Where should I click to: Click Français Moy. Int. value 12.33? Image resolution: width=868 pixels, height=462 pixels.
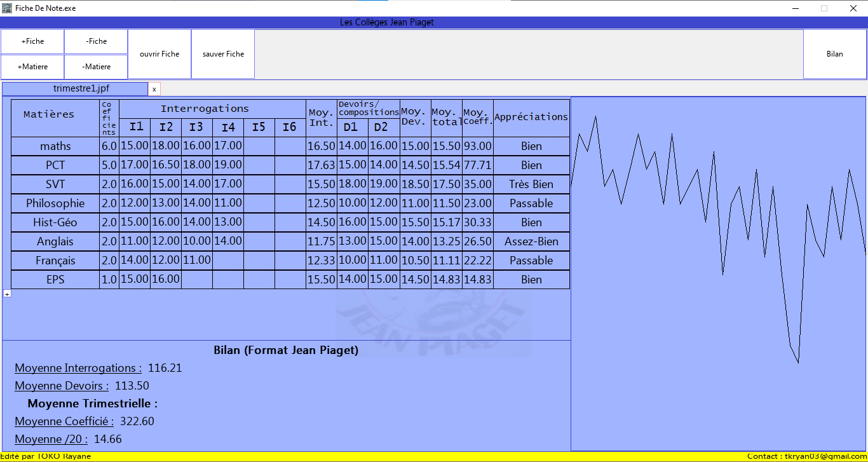[322, 261]
